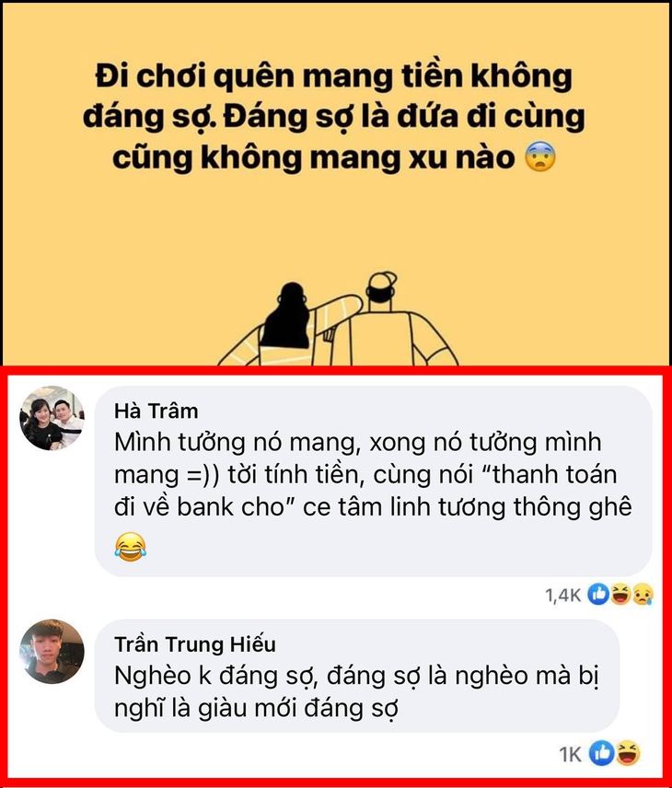Screen dimensions: 672x788
Task: Open Hà Trâm's profile name link
Action: pyautogui.click(x=156, y=411)
